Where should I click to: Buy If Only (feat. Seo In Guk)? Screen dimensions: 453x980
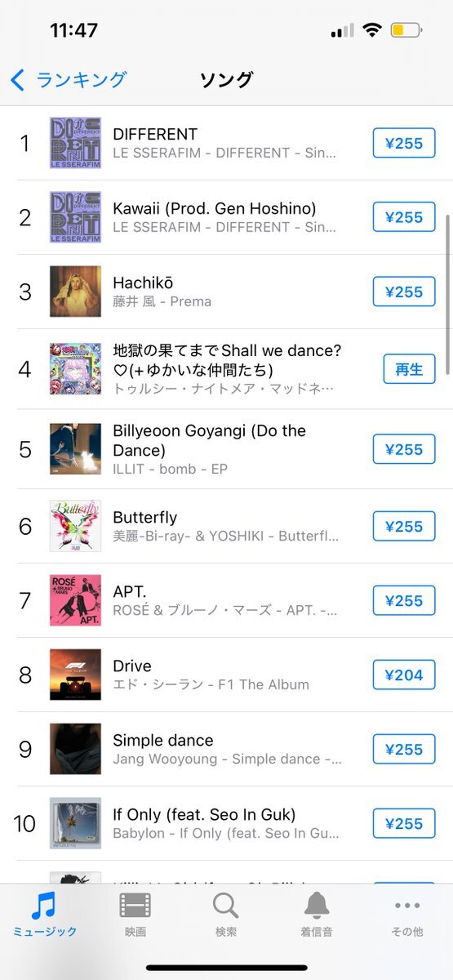pos(404,823)
